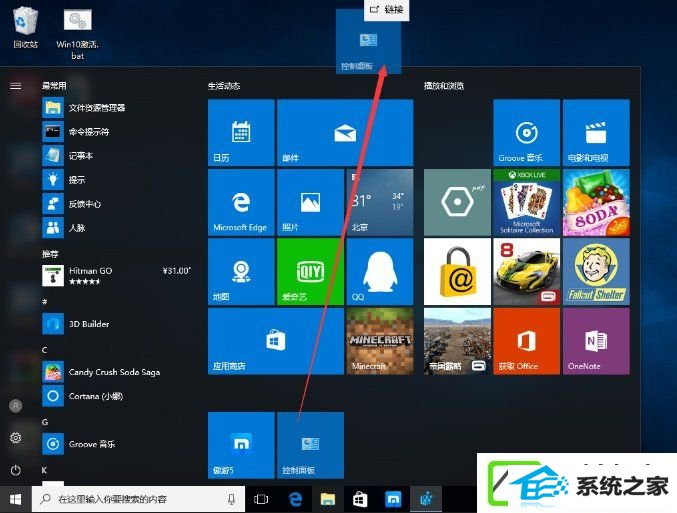The image size is (677, 513).
Task: Open the grey hexagon app tile
Action: click(457, 202)
